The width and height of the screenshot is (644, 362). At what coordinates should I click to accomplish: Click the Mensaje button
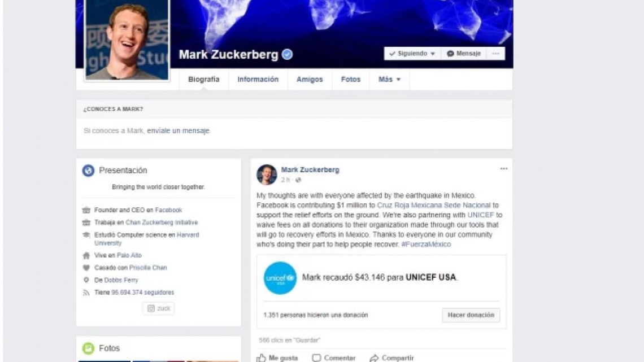464,54
